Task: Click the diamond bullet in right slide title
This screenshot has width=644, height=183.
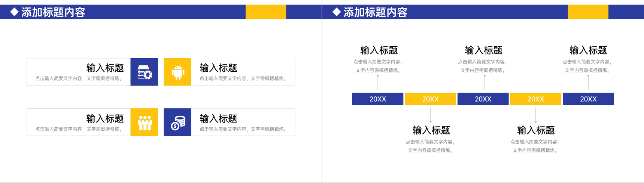Action: click(x=337, y=12)
